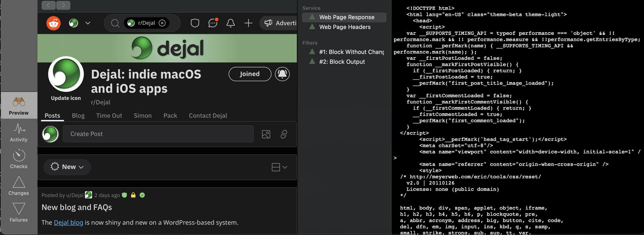Click the user avatar beside Create Post
The height and width of the screenshot is (235, 644).
click(x=50, y=134)
